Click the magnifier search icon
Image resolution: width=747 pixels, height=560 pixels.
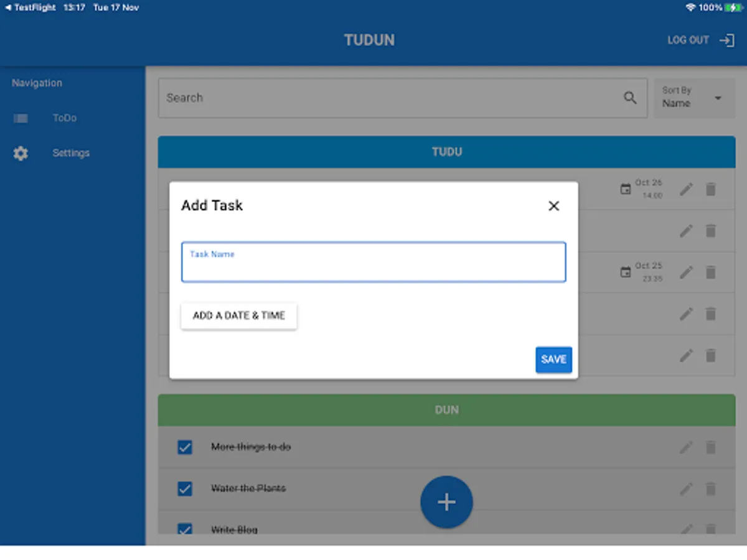coord(630,98)
